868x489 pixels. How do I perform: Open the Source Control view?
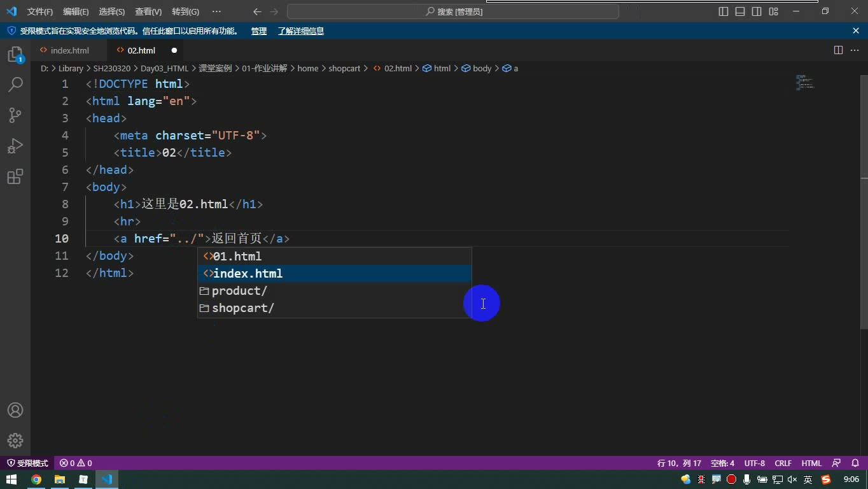pyautogui.click(x=15, y=115)
